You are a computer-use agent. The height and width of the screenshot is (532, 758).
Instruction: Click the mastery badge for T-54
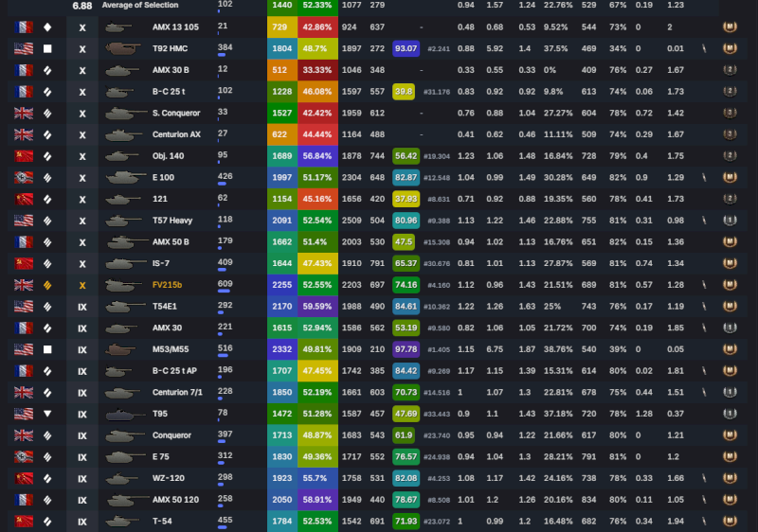[730, 521]
